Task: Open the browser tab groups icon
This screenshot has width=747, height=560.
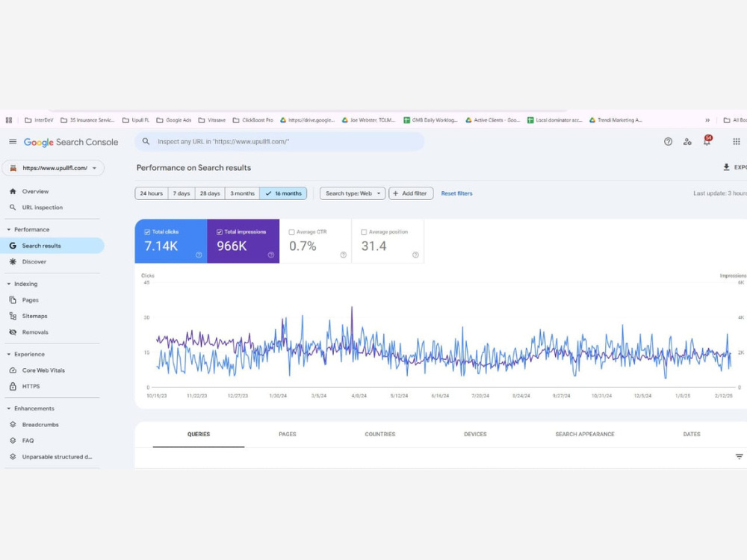Action: [8, 120]
